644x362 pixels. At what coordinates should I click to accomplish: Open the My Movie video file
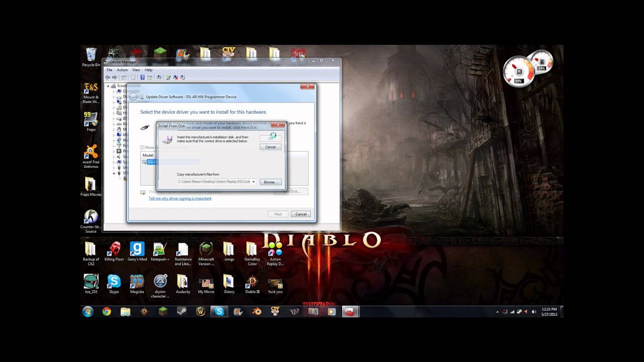click(x=206, y=284)
